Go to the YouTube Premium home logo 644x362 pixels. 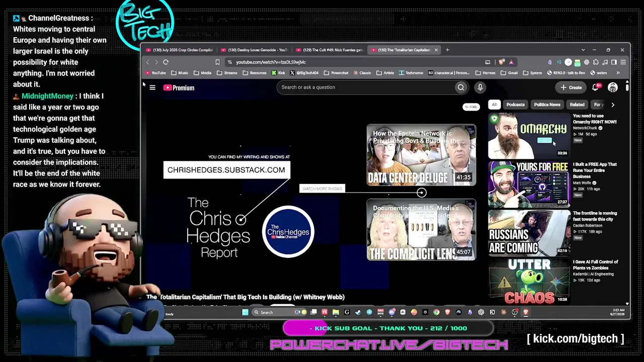pyautogui.click(x=179, y=87)
